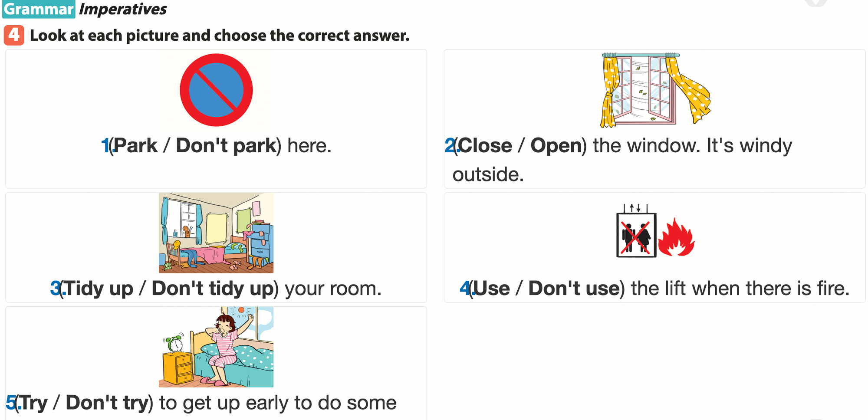
Task: Click the no-parking sign icon
Action: click(216, 90)
